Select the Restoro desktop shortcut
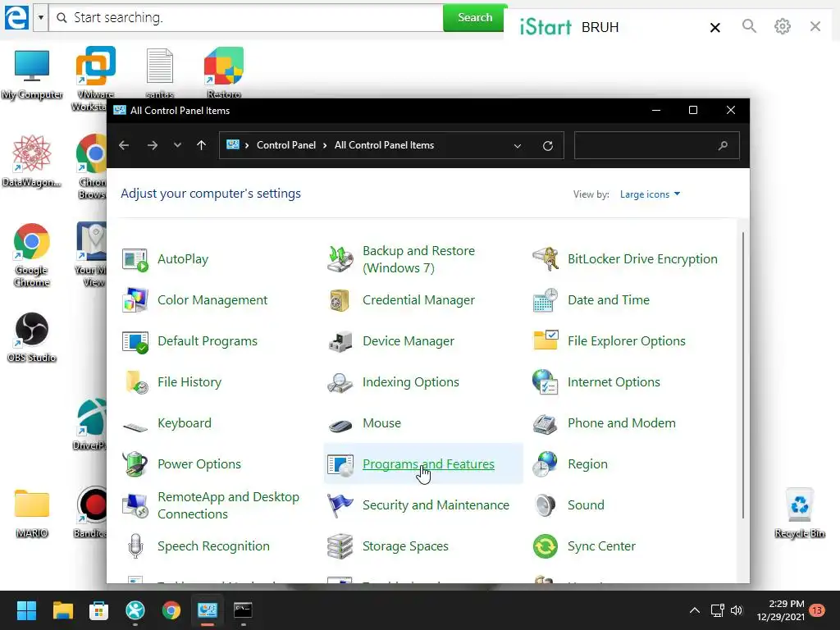Image resolution: width=840 pixels, height=630 pixels. [x=224, y=73]
